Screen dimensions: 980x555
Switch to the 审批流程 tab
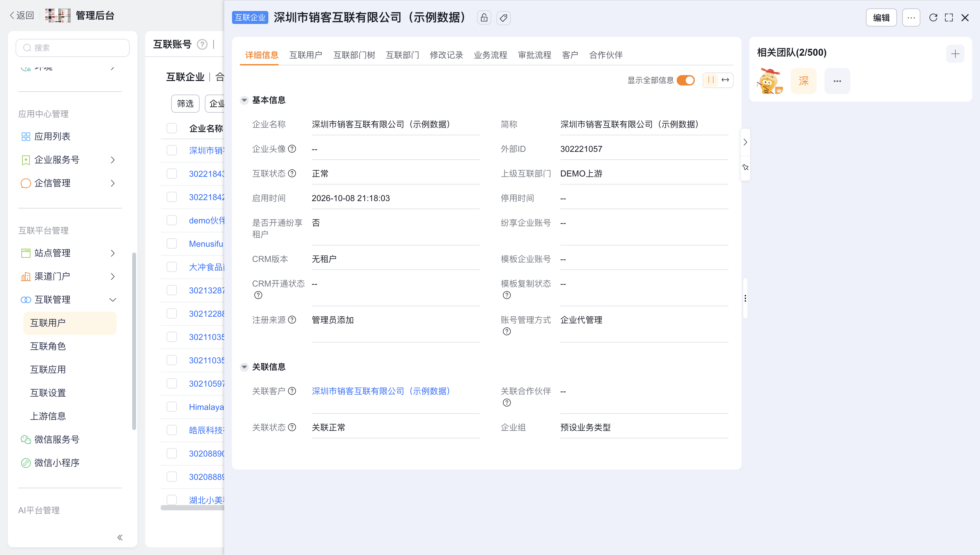click(534, 55)
